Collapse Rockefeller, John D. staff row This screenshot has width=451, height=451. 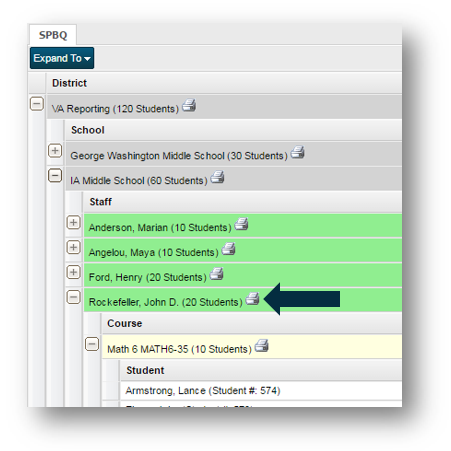pos(74,297)
